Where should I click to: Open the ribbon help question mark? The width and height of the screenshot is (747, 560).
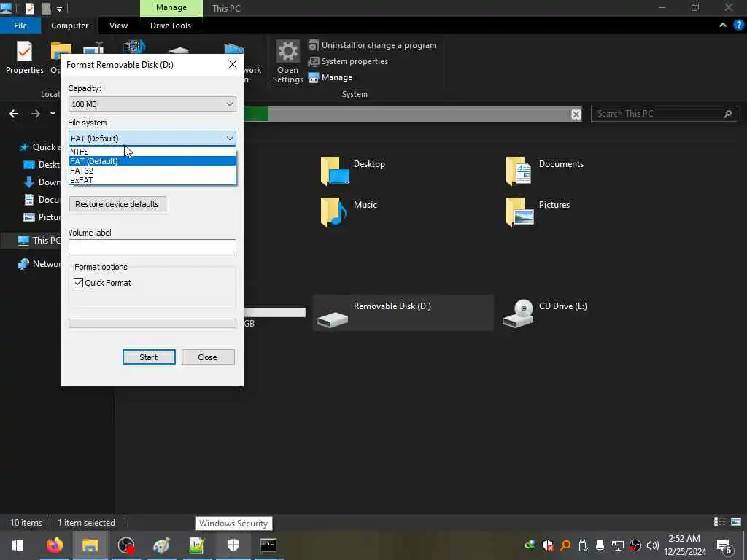click(739, 26)
